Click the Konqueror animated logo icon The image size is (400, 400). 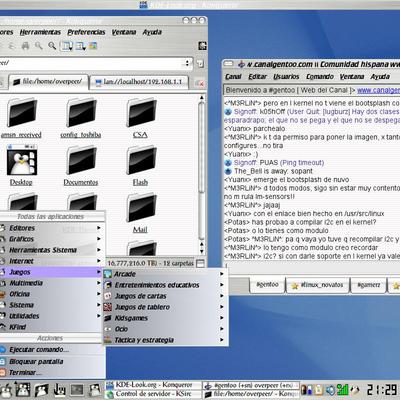202,46
